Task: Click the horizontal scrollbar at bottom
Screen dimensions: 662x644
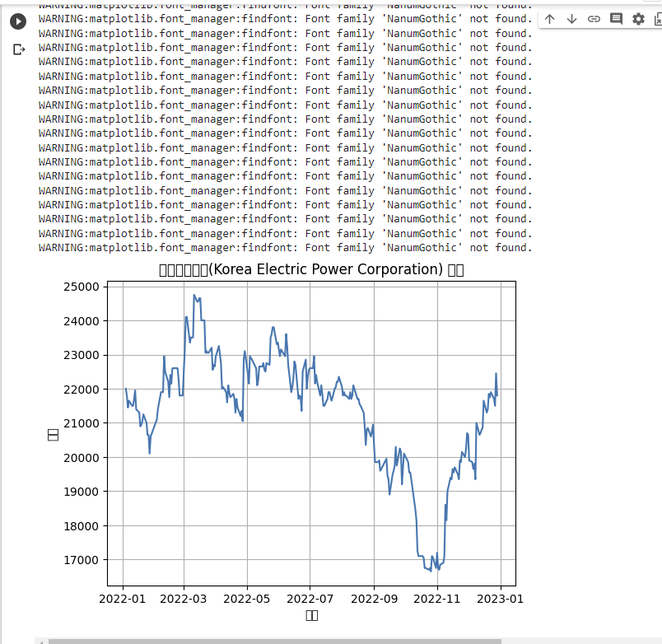Action: point(275,642)
